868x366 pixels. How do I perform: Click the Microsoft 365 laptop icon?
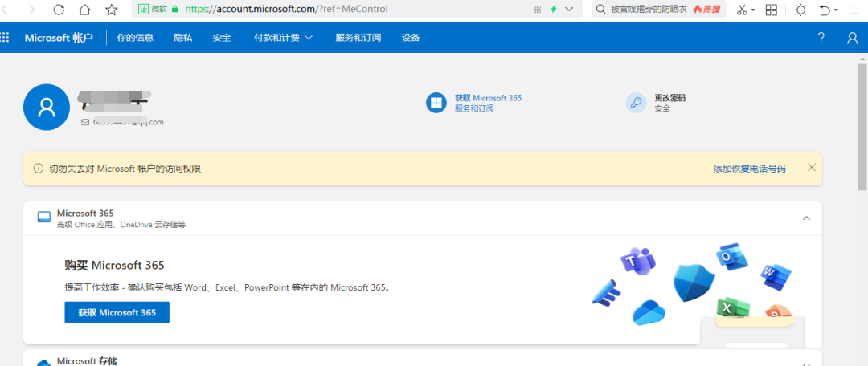pyautogui.click(x=43, y=218)
